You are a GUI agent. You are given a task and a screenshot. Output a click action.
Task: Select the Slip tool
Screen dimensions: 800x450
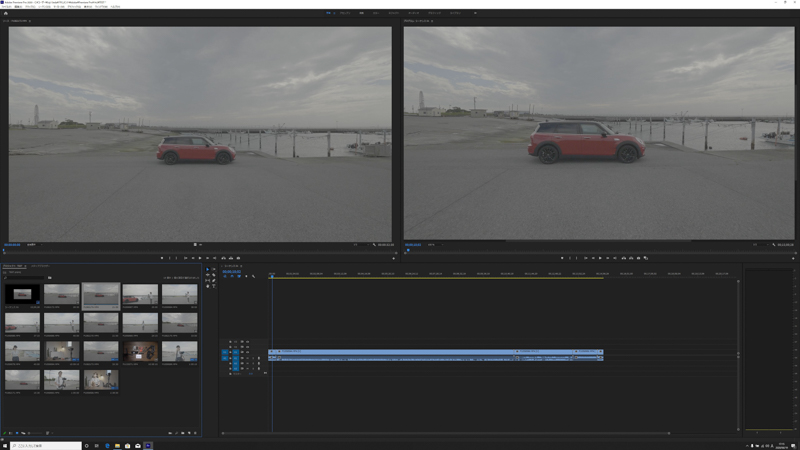(208, 281)
